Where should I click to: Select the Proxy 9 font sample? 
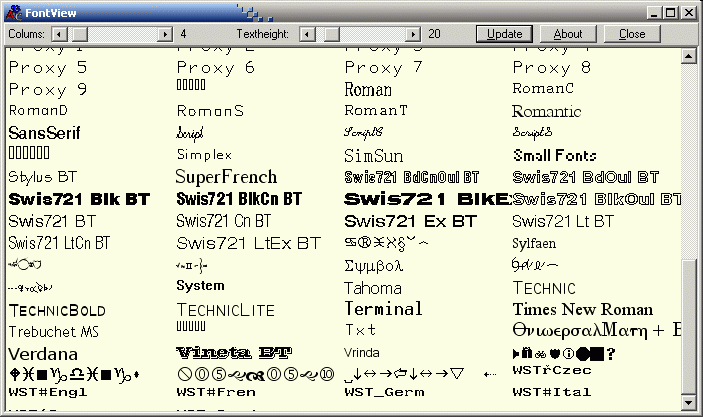tap(48, 89)
